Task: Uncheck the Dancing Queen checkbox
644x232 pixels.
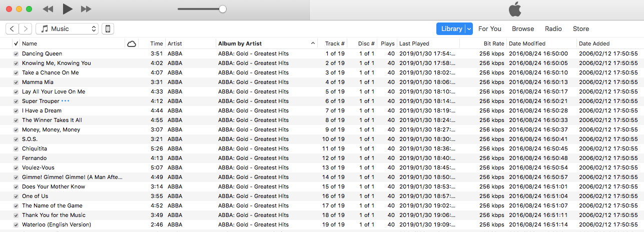Action: [16, 53]
